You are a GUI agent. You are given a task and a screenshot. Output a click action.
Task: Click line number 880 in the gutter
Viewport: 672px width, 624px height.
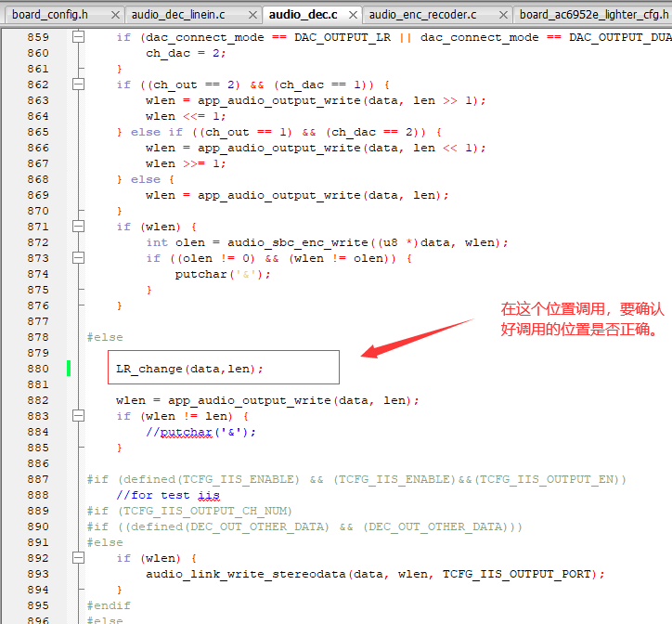click(x=38, y=369)
